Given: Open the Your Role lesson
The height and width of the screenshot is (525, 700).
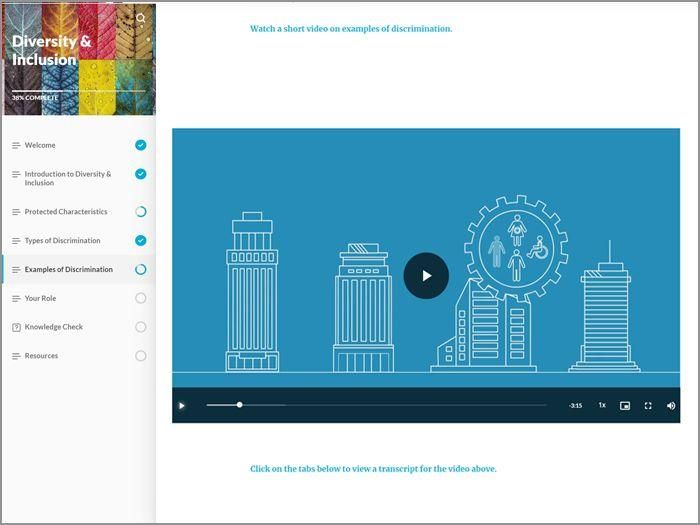Looking at the screenshot, I should point(79,298).
